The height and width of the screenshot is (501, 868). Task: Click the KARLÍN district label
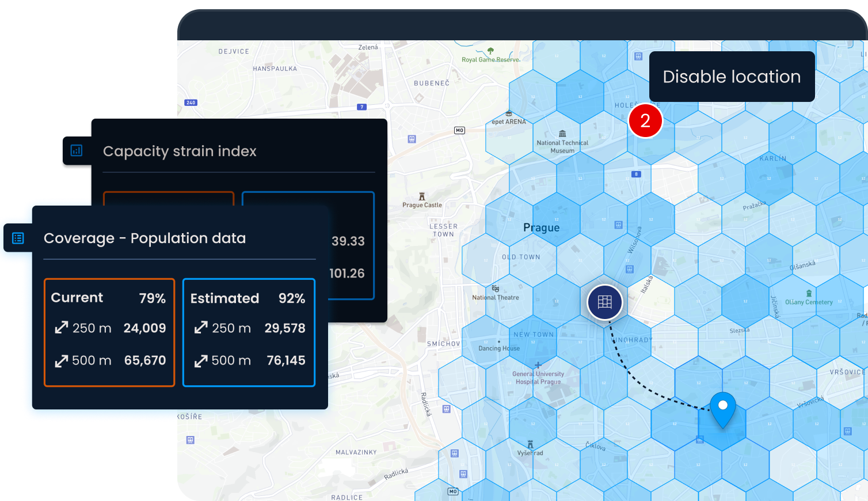[772, 158]
